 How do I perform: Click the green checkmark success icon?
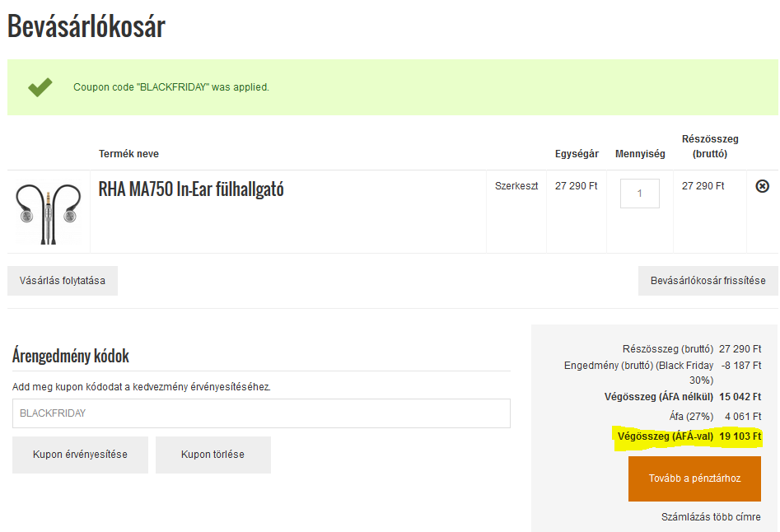click(x=40, y=87)
